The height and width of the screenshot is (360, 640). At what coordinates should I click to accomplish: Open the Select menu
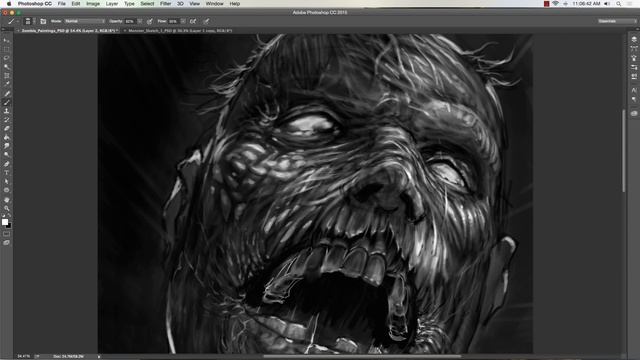pos(147,4)
